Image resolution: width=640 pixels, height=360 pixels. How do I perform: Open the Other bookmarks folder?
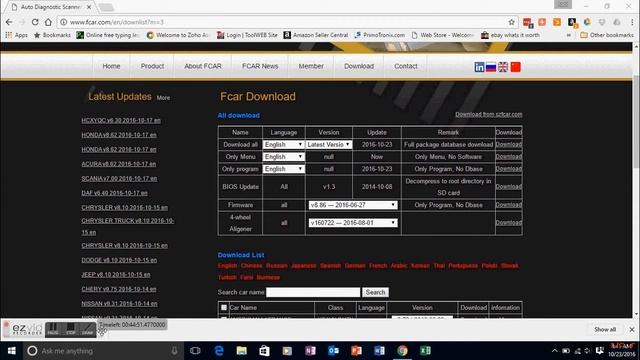point(607,35)
